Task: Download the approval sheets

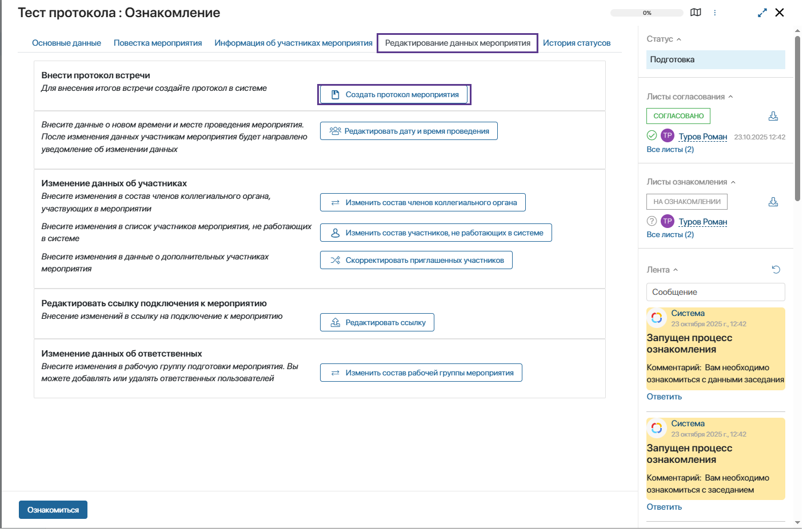Action: [x=773, y=116]
